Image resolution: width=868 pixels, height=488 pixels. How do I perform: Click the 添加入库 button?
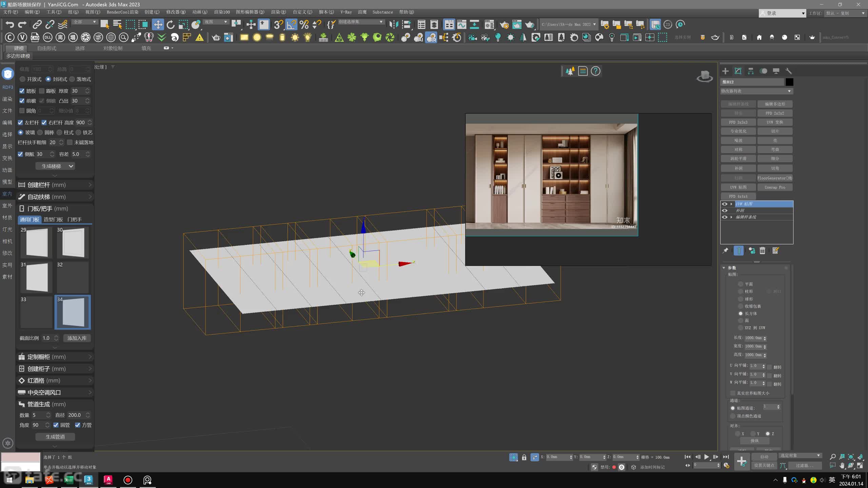77,338
